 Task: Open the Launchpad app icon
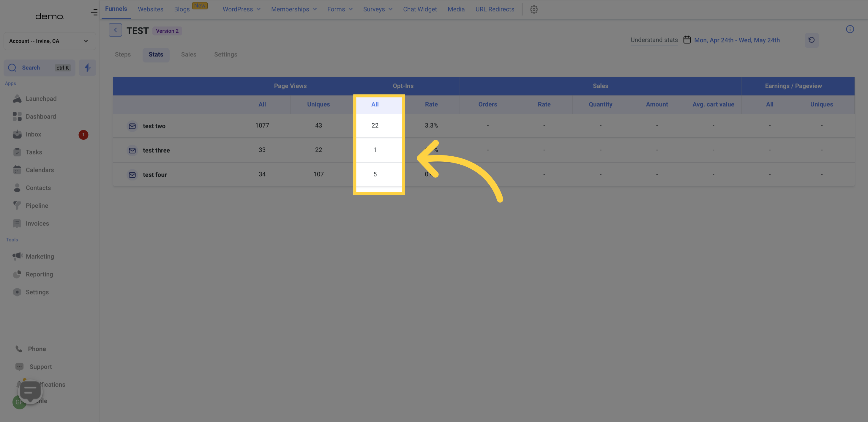(17, 99)
